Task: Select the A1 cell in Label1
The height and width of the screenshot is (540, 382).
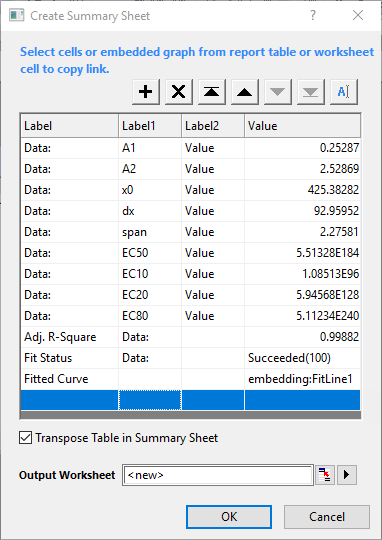Action: 150,148
